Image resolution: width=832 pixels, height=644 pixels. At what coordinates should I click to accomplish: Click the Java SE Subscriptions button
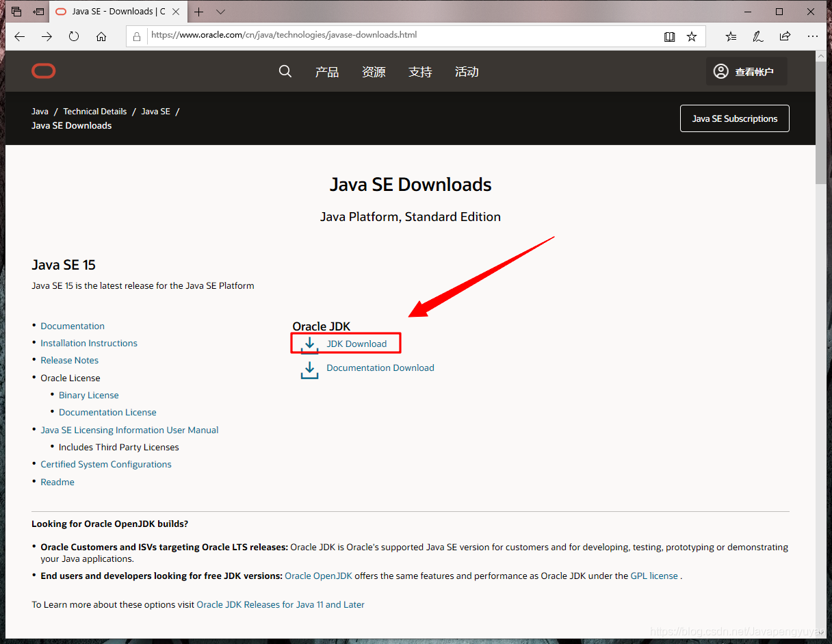pos(734,118)
